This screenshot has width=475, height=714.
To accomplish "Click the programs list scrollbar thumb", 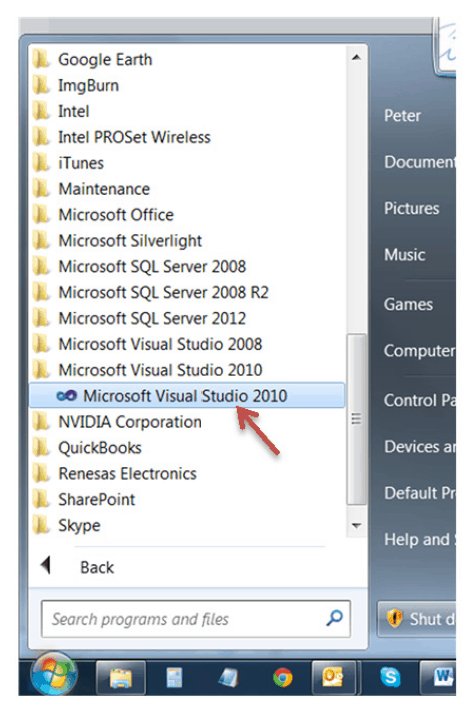I will click(357, 419).
